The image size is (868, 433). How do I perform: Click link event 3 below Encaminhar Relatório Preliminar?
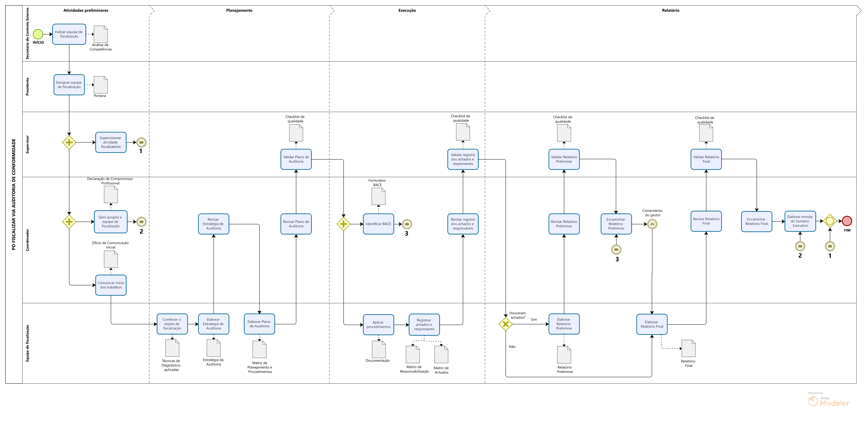click(x=616, y=250)
